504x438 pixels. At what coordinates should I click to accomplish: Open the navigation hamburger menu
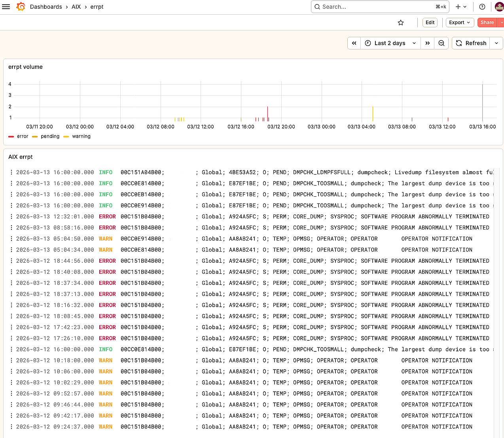(x=6, y=7)
